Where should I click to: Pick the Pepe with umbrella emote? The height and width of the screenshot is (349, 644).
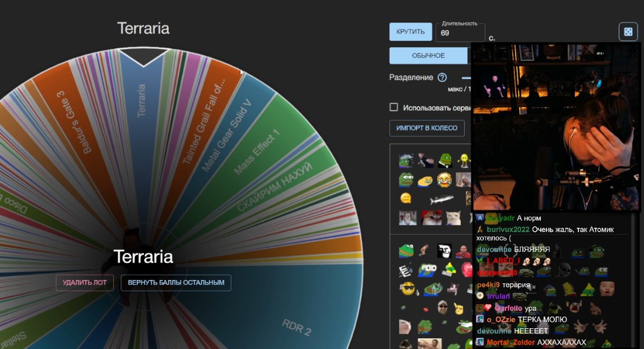(406, 160)
